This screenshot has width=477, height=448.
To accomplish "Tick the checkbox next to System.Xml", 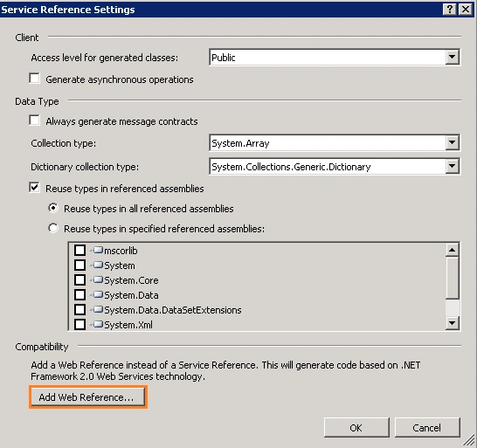I will pyautogui.click(x=79, y=325).
